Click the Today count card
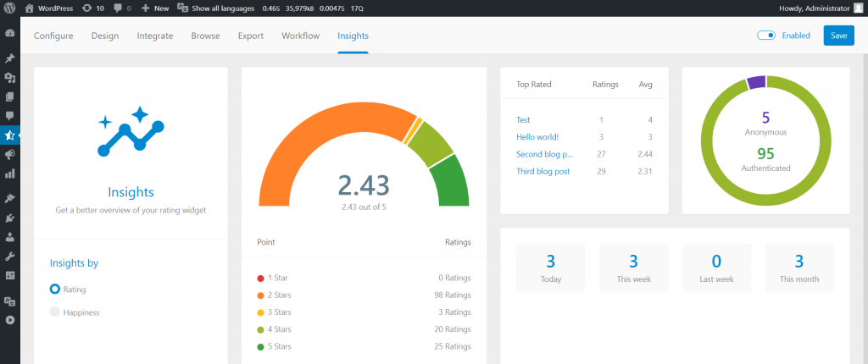 point(551,267)
